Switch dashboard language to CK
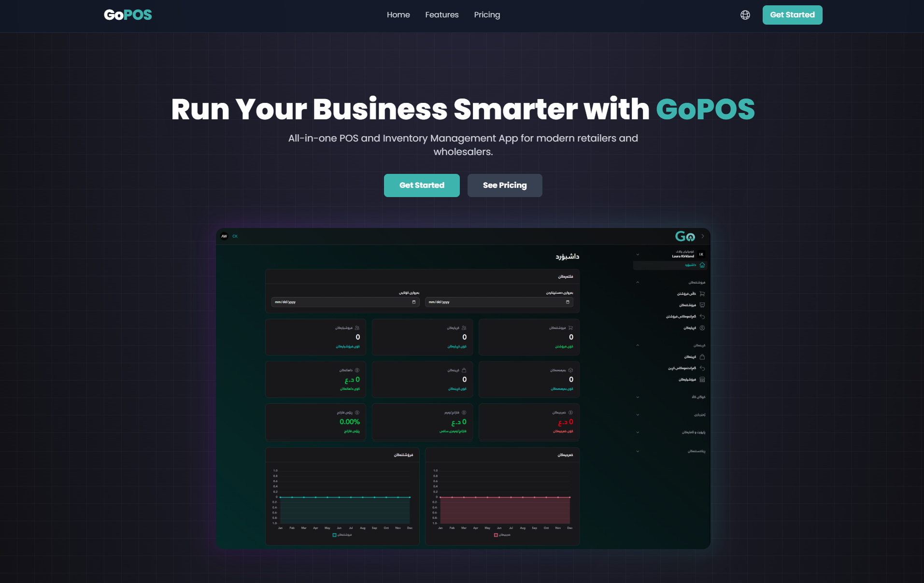The image size is (924, 583). 235,236
